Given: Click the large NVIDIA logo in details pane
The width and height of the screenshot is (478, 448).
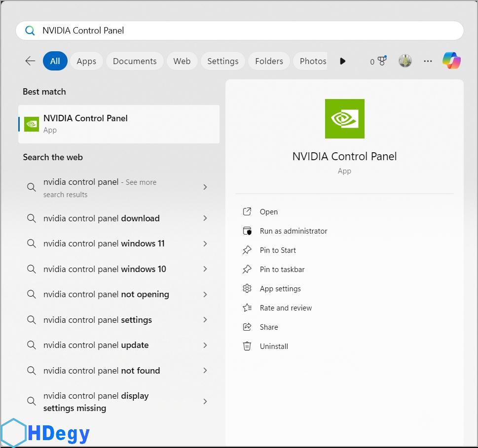Looking at the screenshot, I should pos(344,119).
